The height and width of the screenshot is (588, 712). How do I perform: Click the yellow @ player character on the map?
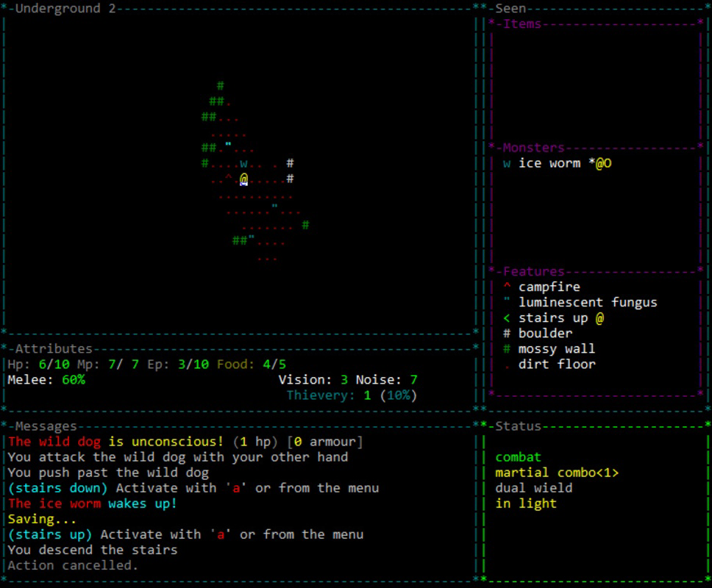(x=244, y=179)
